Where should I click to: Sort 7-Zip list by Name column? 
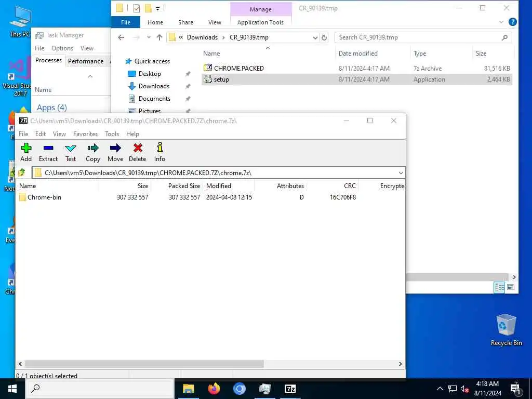58,186
